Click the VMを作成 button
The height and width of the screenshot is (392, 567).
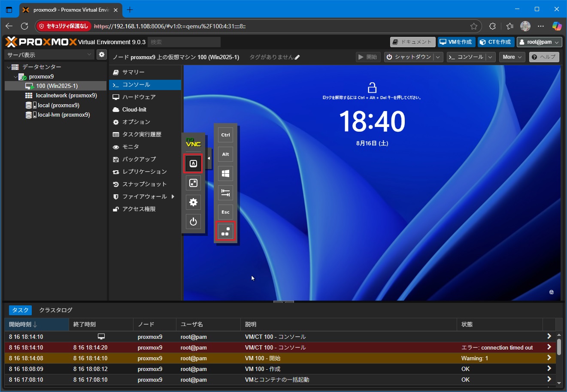click(x=456, y=42)
